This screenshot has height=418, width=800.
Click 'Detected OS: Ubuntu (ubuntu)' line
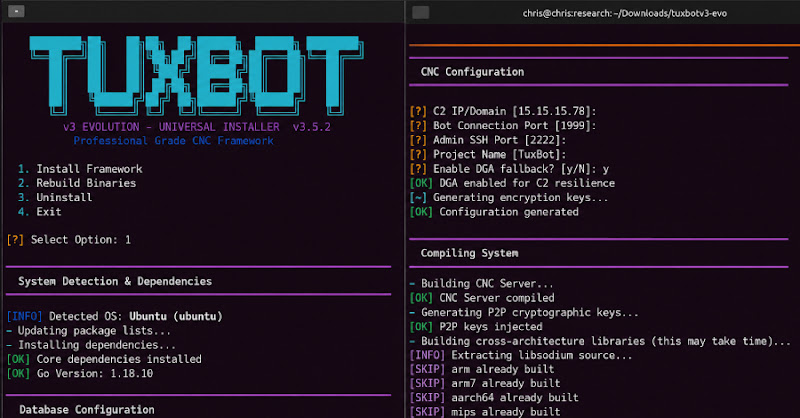[x=115, y=316]
